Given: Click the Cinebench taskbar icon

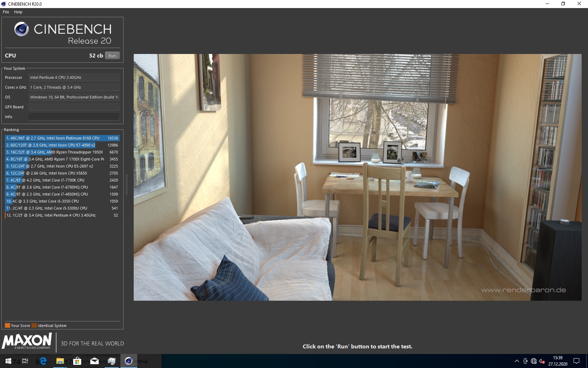Looking at the screenshot, I should tap(129, 361).
